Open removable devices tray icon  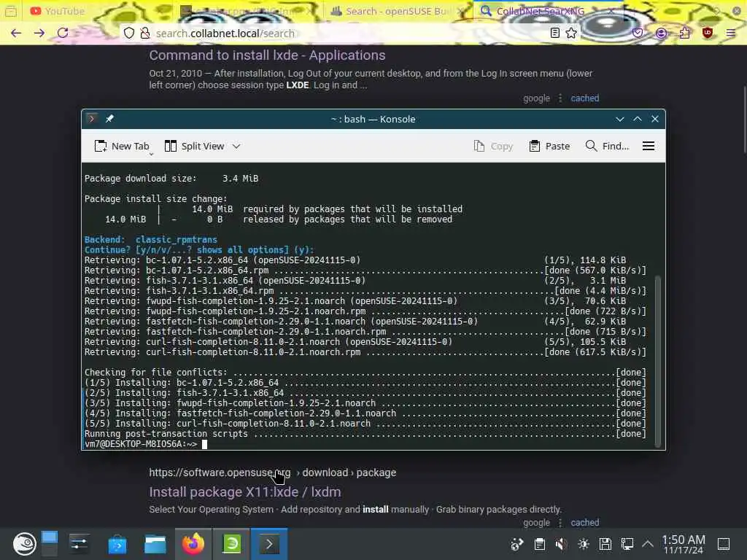tap(605, 544)
